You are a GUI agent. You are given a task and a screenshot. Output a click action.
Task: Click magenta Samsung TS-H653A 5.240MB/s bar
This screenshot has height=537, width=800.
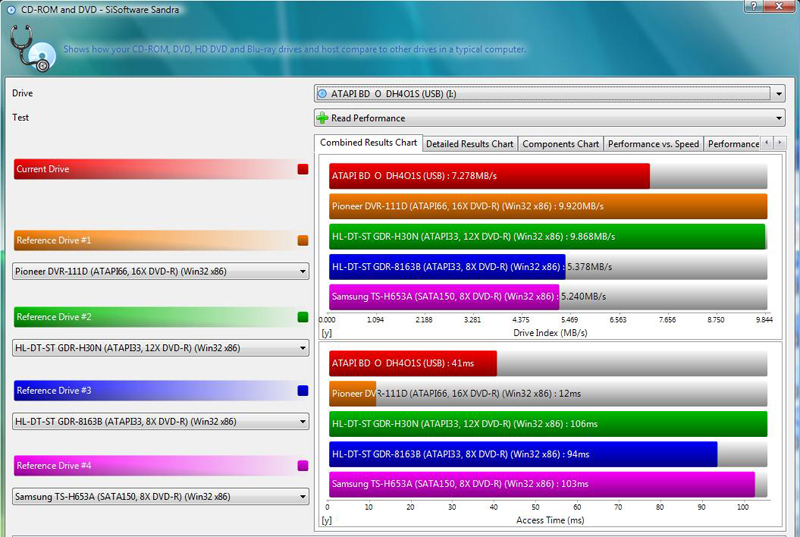point(444,297)
